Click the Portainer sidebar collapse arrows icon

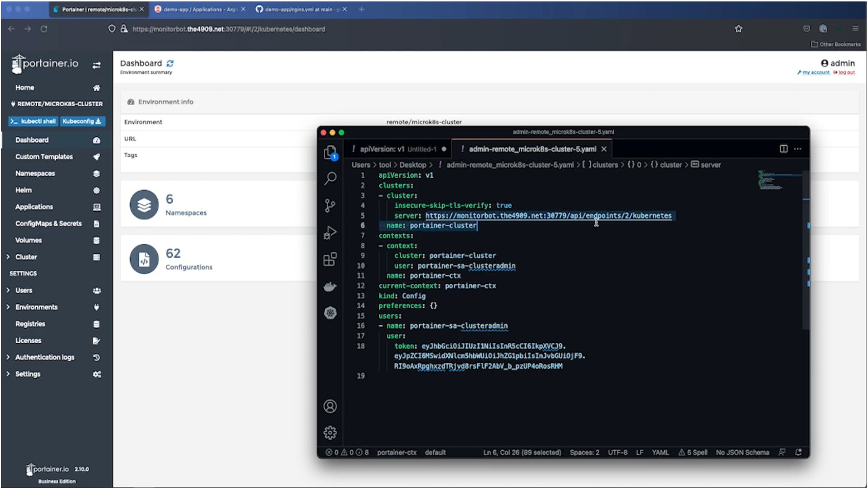(x=97, y=65)
